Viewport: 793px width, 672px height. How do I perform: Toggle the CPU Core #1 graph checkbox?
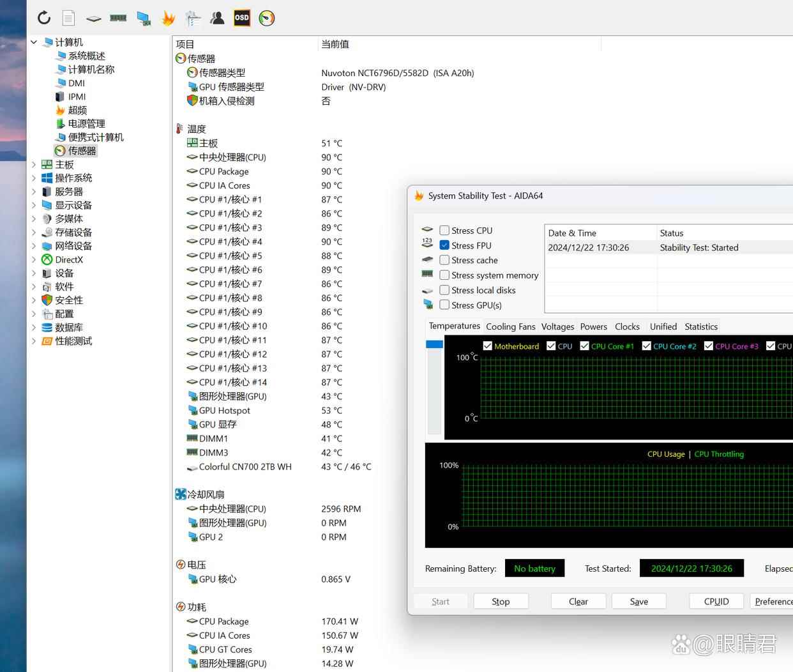[x=584, y=346]
